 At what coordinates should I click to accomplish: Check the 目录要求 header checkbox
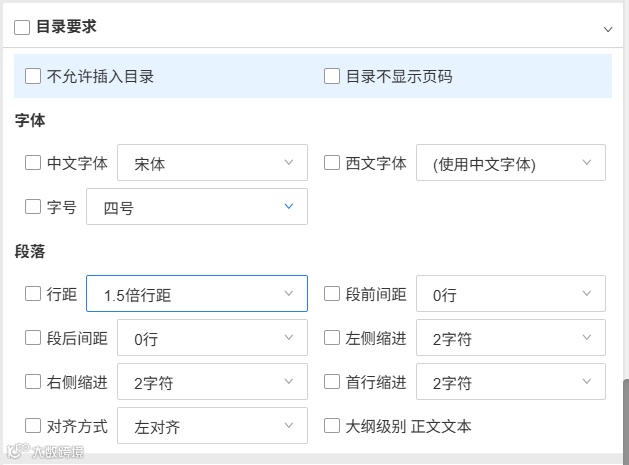22,28
